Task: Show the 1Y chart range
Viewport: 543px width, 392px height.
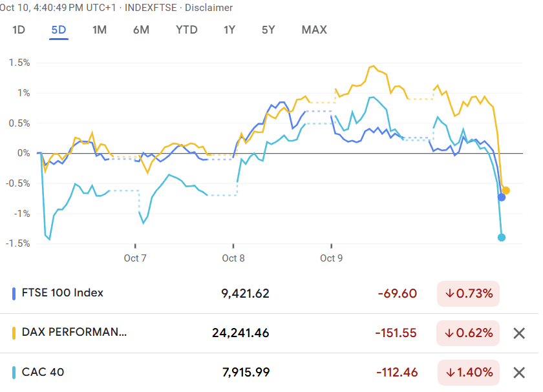Action: pos(229,30)
